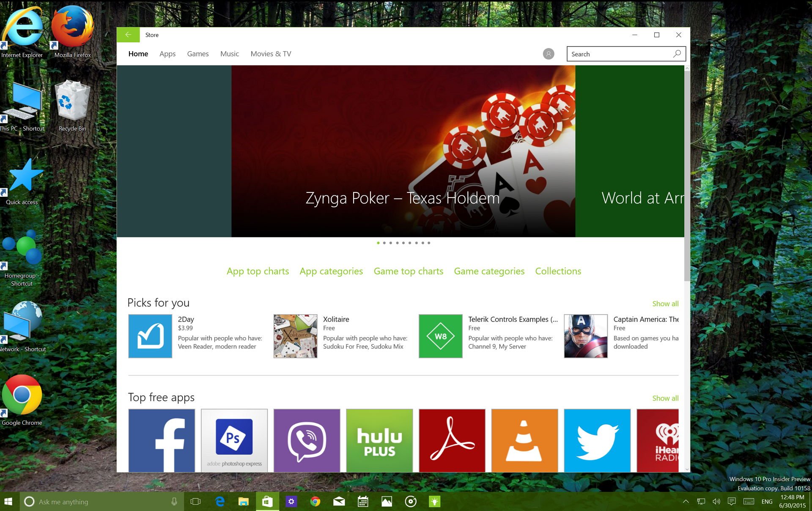Open Internet Explorer desktop shortcut
Screen dimensions: 812x511
click(22, 32)
